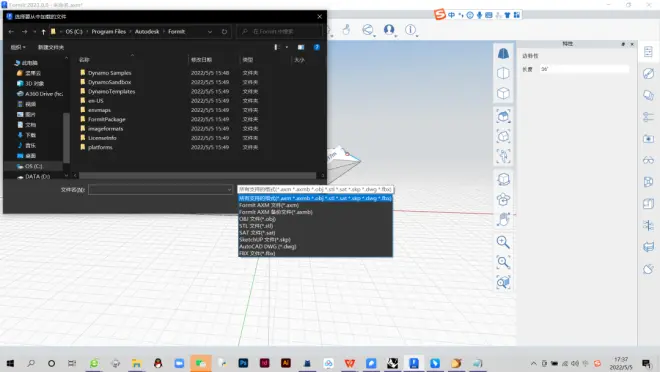Expand the address bar history dropdown
This screenshot has height=372, width=660.
click(210, 32)
